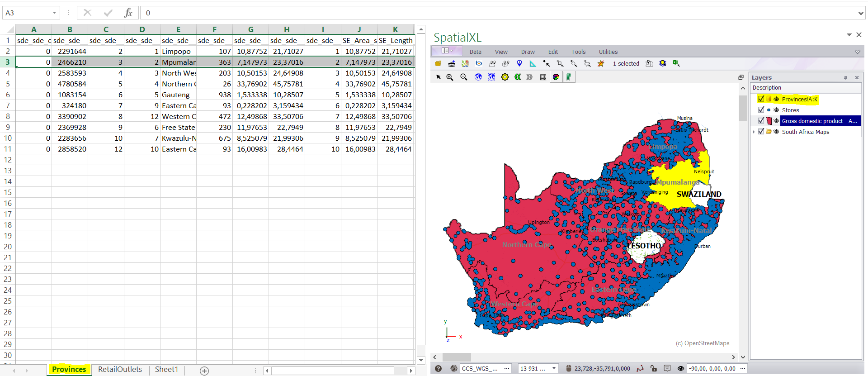Toggle the grid icon in map toolbar
This screenshot has width=868, height=376.
[x=543, y=77]
